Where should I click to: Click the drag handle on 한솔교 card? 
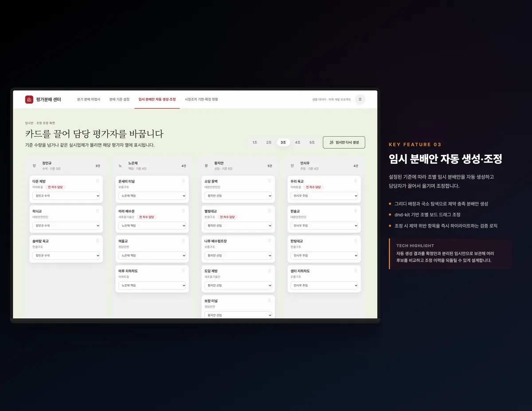pyautogui.click(x=356, y=211)
